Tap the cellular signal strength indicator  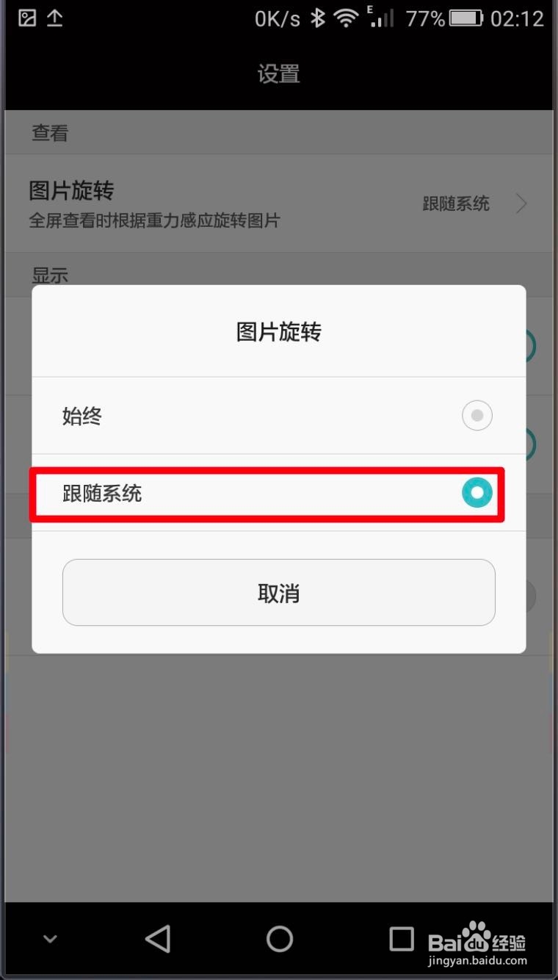pyautogui.click(x=381, y=18)
